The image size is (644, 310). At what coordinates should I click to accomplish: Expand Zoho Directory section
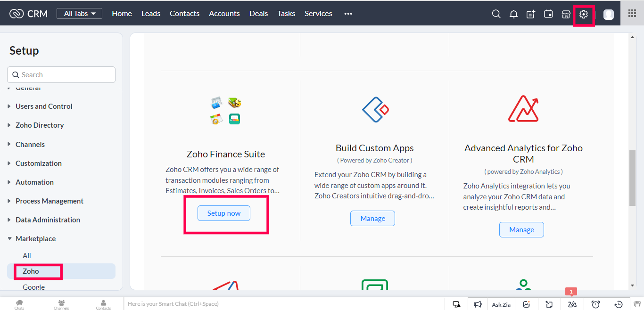click(40, 125)
